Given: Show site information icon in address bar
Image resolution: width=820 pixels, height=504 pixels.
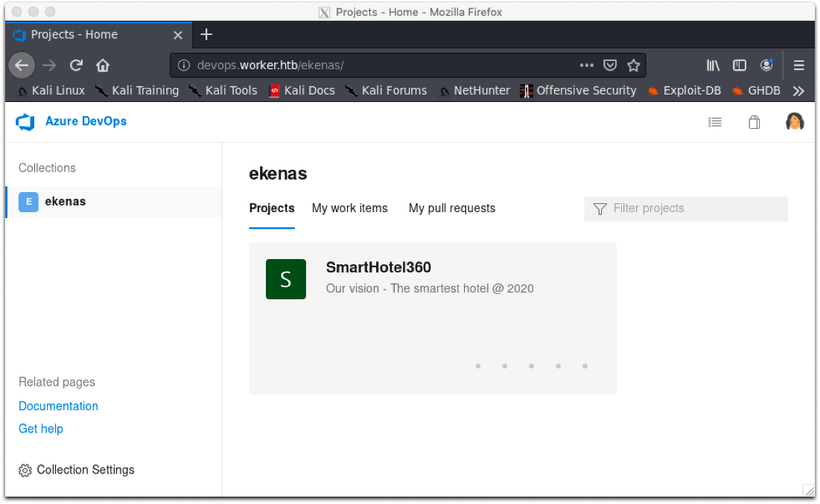Looking at the screenshot, I should pyautogui.click(x=183, y=66).
